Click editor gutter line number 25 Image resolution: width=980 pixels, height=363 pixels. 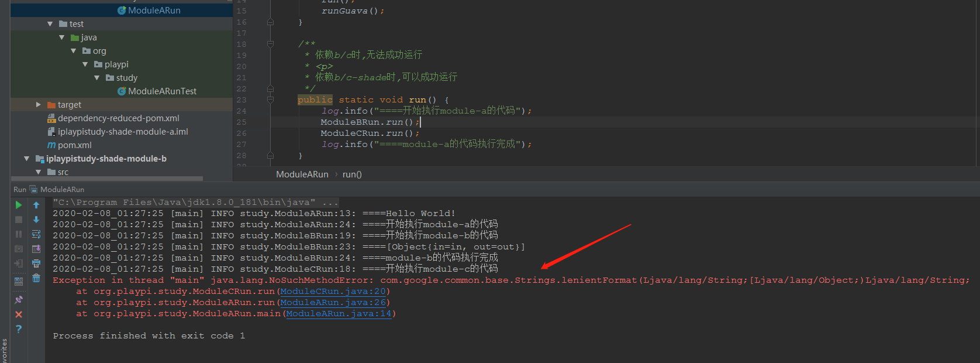pyautogui.click(x=241, y=122)
